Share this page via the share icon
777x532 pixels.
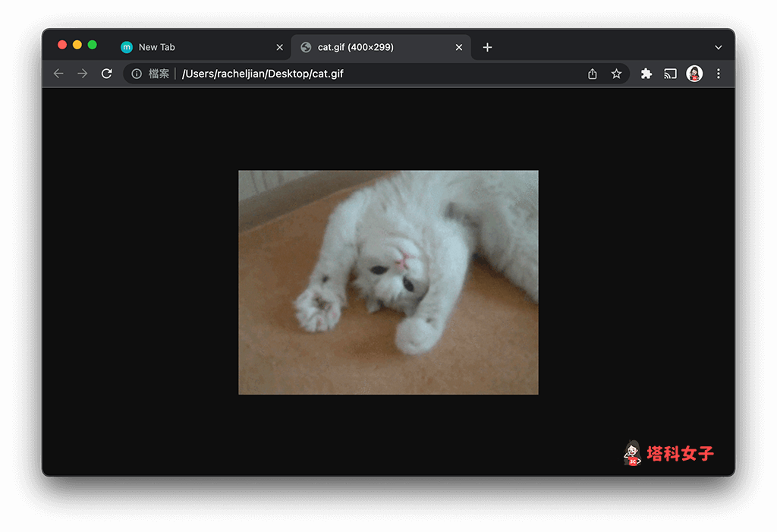[x=593, y=74]
